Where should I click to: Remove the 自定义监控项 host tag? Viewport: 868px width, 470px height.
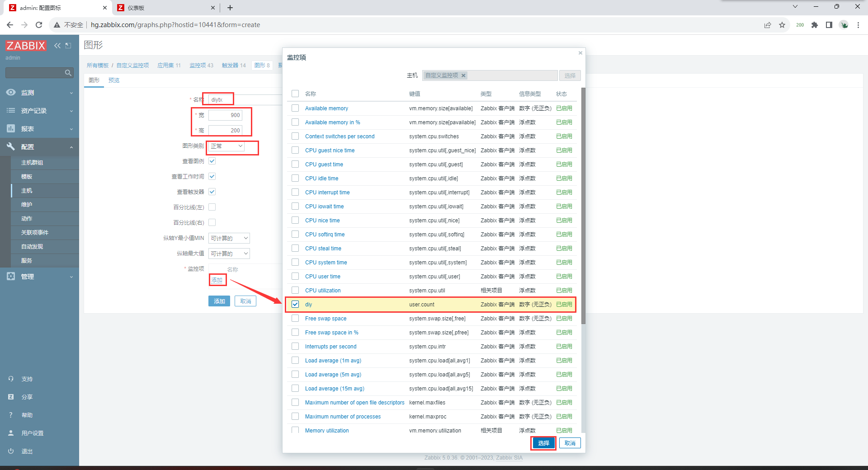(x=463, y=75)
